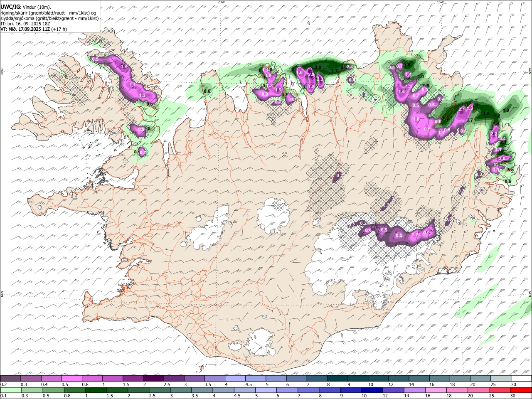The height and width of the screenshot is (399, 532).
Task: Click the bottom-row blue swatch between 8 and 9
Action: (x=330, y=390)
